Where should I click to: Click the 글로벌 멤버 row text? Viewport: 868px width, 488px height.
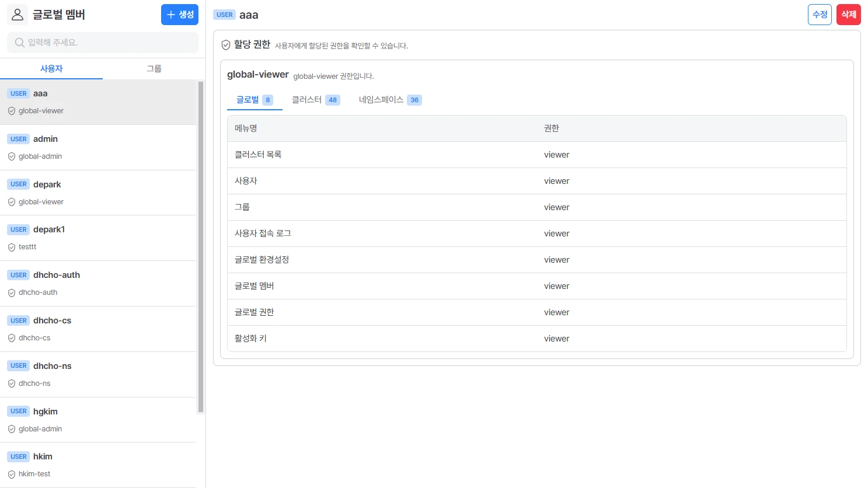click(x=254, y=286)
